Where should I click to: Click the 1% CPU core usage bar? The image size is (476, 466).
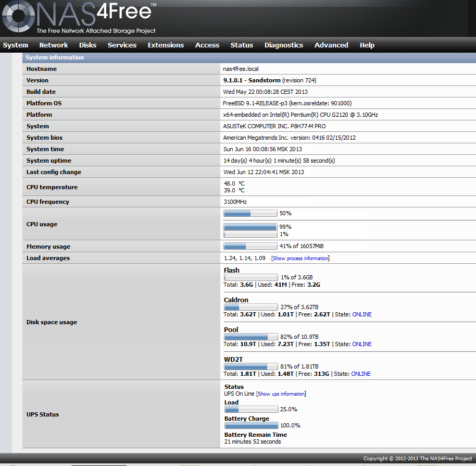pos(250,234)
